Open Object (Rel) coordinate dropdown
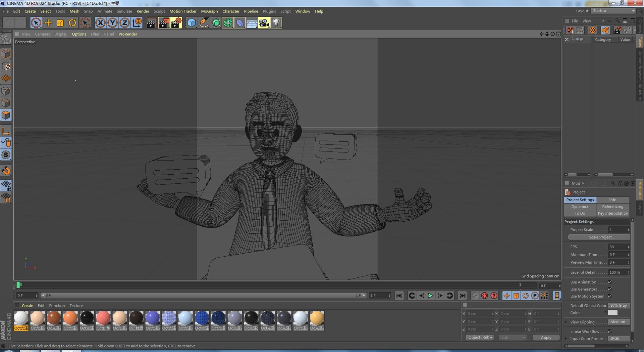This screenshot has width=644, height=352. click(x=480, y=338)
